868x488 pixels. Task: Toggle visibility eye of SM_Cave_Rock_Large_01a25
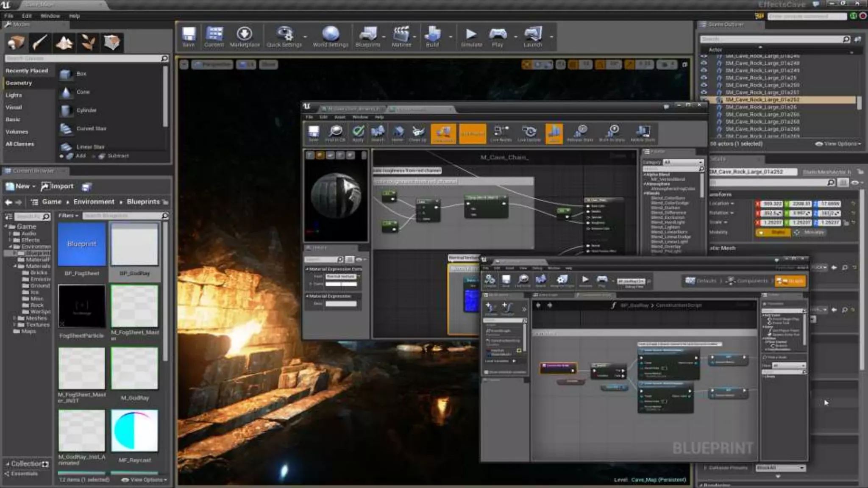click(x=704, y=78)
